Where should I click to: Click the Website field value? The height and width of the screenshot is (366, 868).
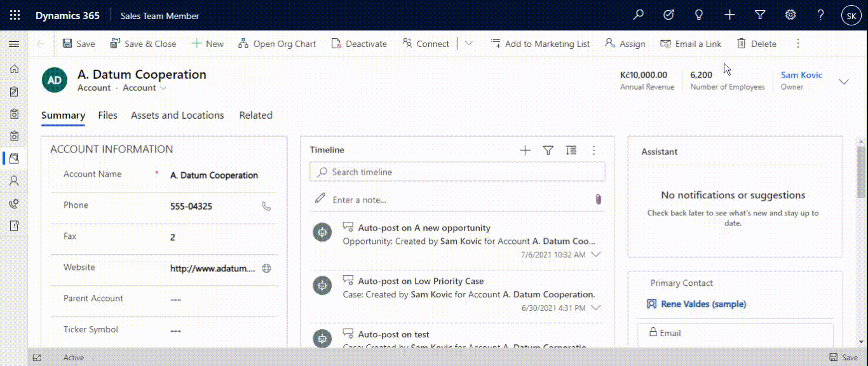[x=213, y=269]
